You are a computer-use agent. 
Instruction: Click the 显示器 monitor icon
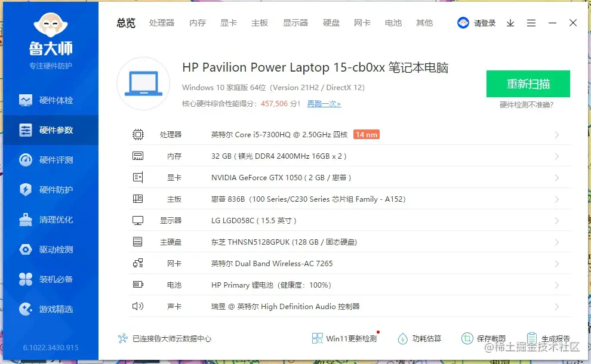(x=138, y=220)
